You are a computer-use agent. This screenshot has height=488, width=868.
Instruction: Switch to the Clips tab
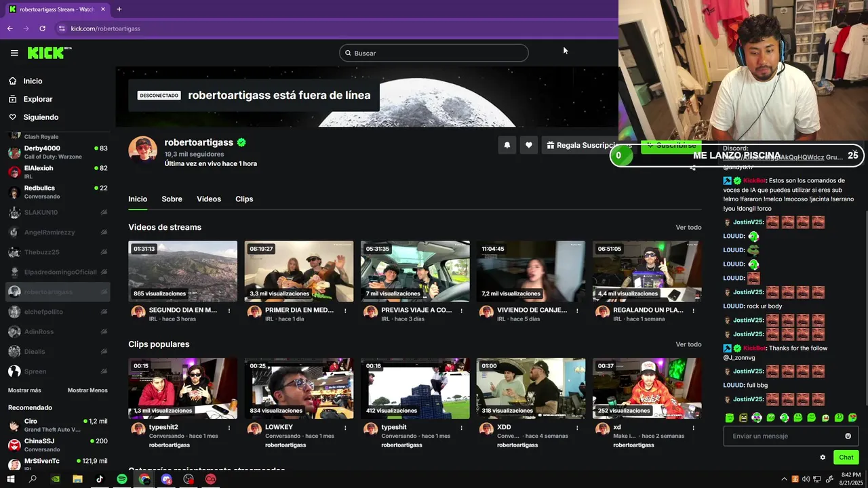[x=244, y=199]
